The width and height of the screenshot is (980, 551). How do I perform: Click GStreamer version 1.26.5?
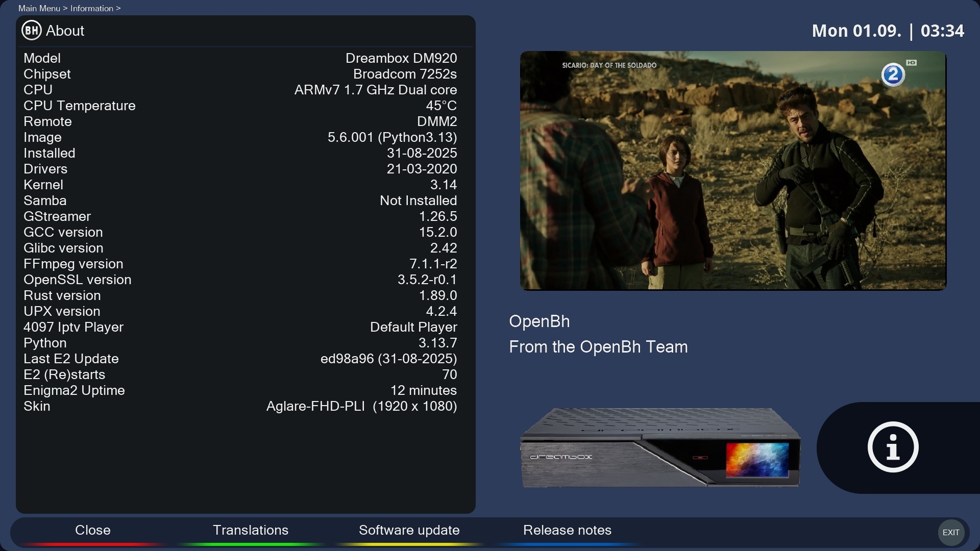(x=438, y=216)
